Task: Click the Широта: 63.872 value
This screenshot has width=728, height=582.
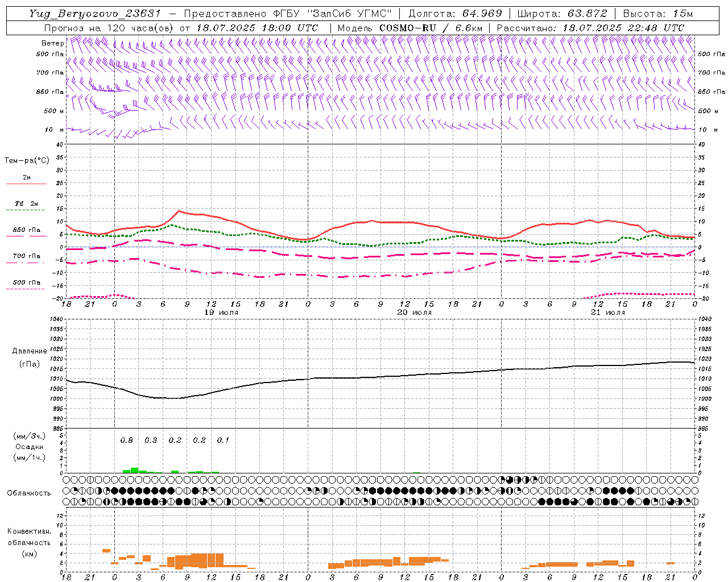Action: pos(562,14)
